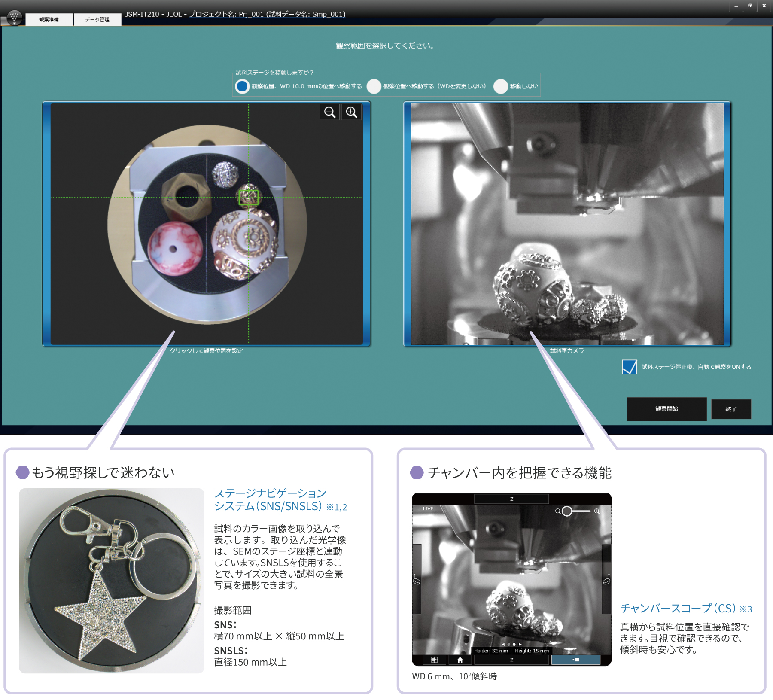
Task: Choose the '移動しない' radio button
Action: pos(500,86)
